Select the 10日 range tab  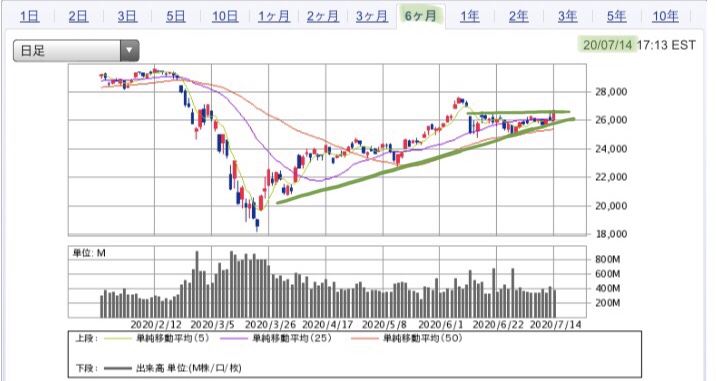point(225,16)
